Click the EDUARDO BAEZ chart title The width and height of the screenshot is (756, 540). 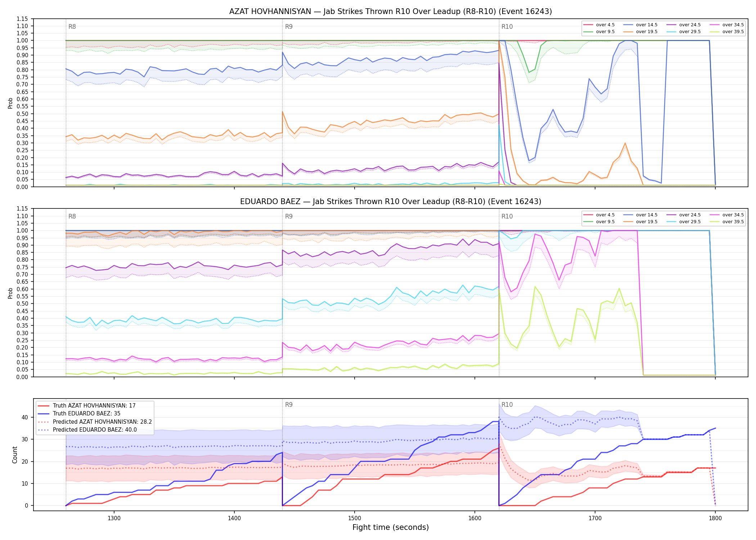391,202
